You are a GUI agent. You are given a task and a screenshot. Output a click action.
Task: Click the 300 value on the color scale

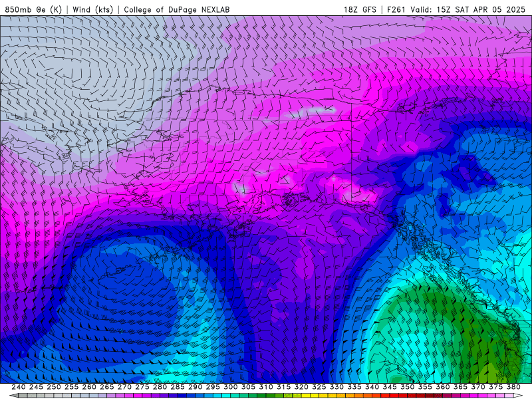[x=230, y=387]
